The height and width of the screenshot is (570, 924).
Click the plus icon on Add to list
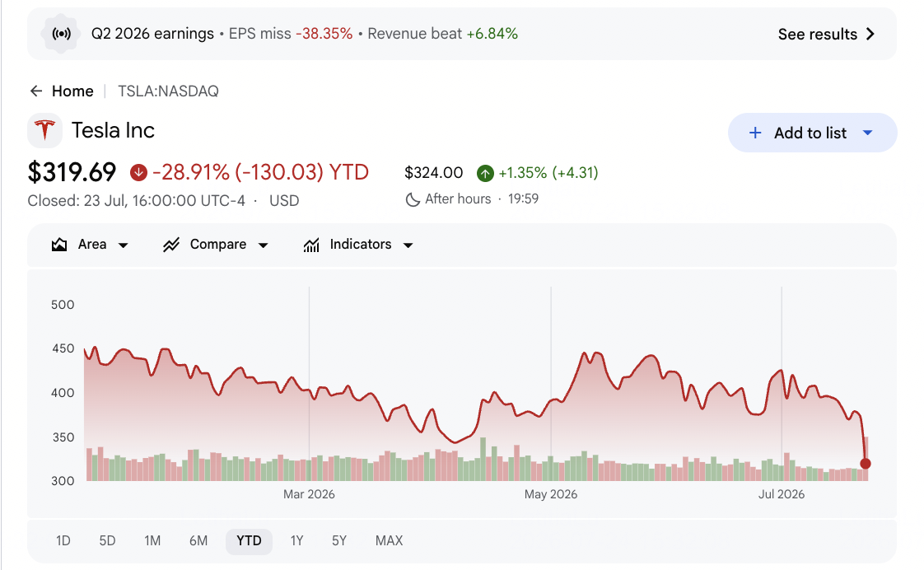pyautogui.click(x=755, y=133)
